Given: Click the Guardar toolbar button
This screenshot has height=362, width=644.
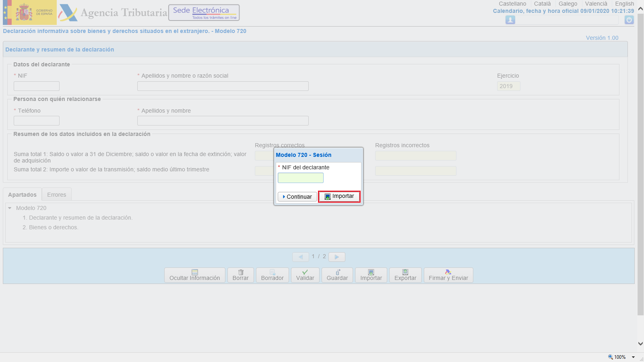Looking at the screenshot, I should point(337,275).
